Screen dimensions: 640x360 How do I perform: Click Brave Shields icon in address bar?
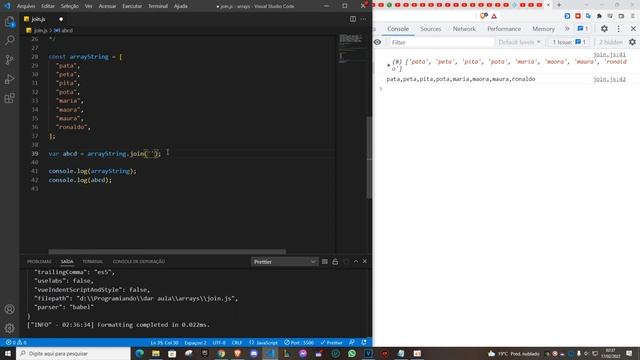click(484, 16)
